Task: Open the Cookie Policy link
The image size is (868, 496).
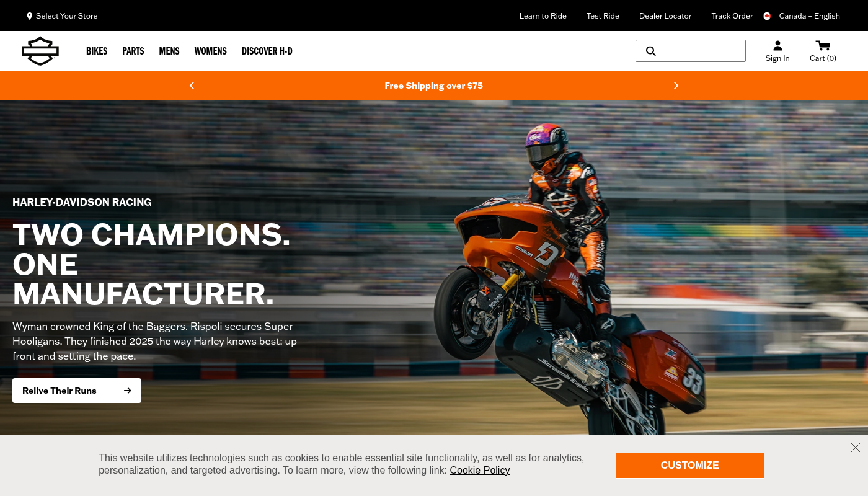Action: [480, 471]
